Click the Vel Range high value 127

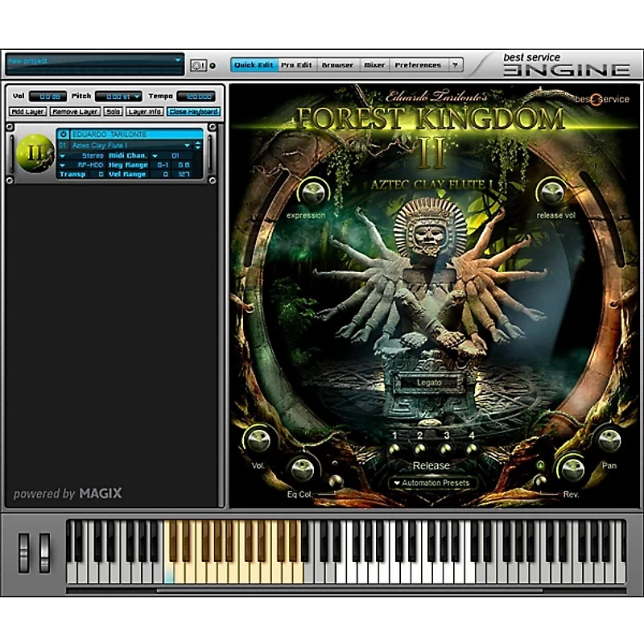coord(184,175)
